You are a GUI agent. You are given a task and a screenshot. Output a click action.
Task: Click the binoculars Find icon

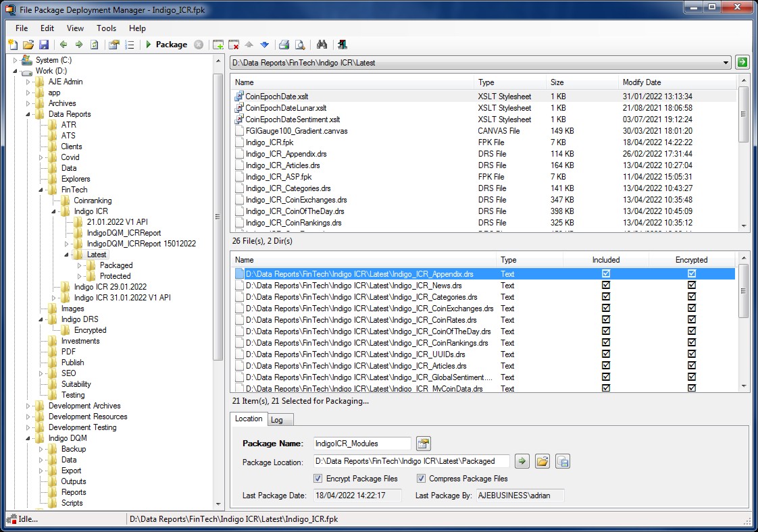[x=322, y=45]
